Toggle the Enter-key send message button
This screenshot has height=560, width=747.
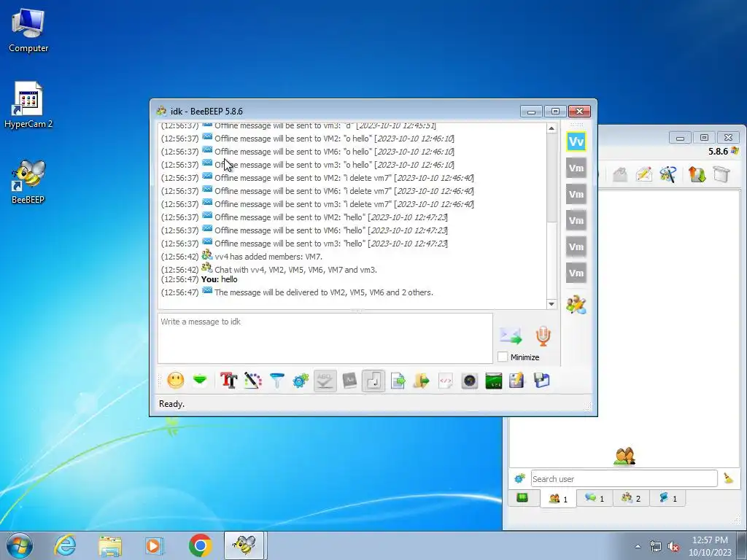tap(373, 381)
